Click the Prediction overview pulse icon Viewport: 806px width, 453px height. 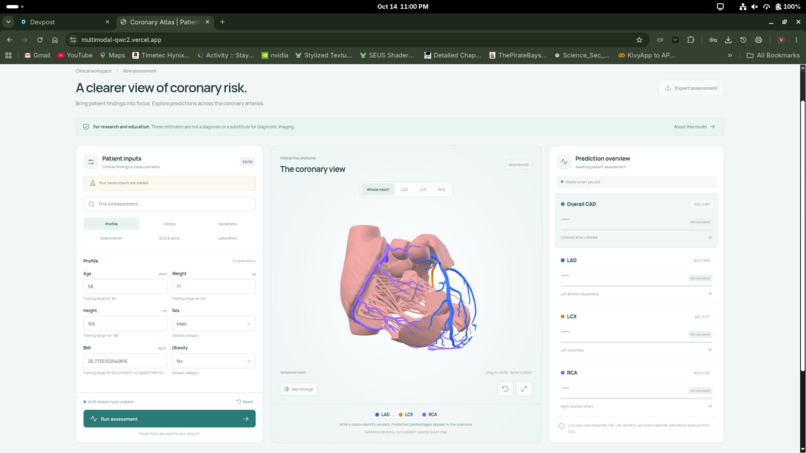[x=564, y=162]
